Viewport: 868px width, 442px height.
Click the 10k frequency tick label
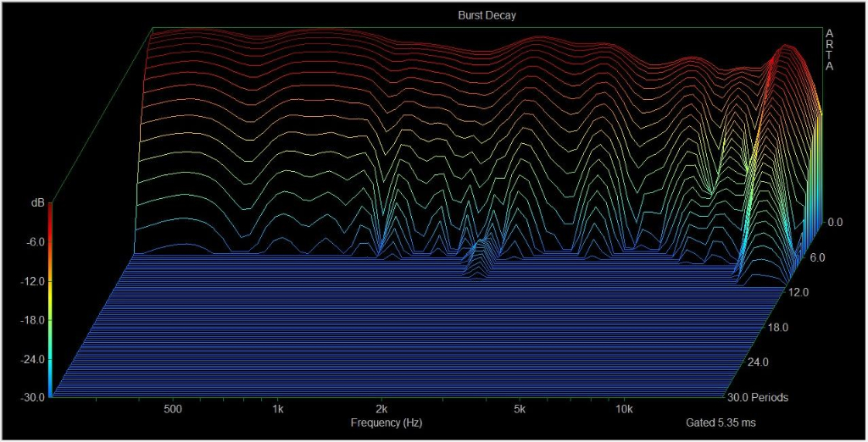click(623, 410)
